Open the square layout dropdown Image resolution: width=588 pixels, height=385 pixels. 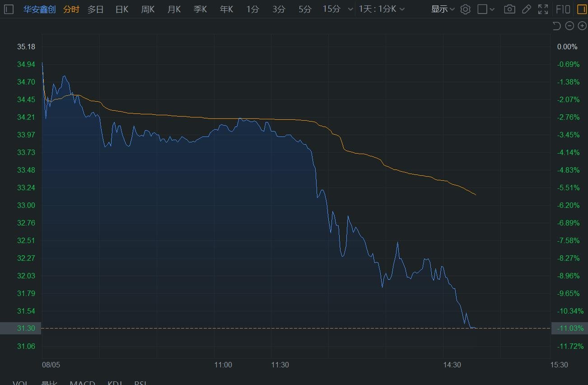(486, 9)
